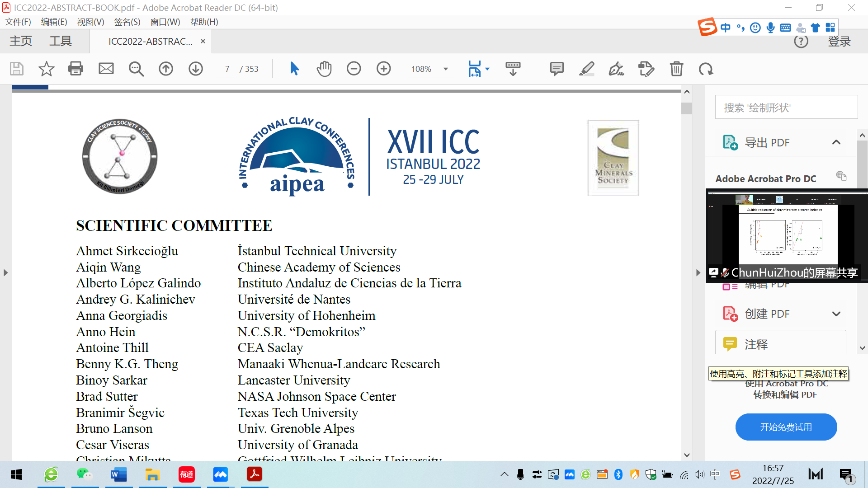
Task: Click the copy icon beside Adobe Acrobat Pro DC
Action: (x=841, y=176)
